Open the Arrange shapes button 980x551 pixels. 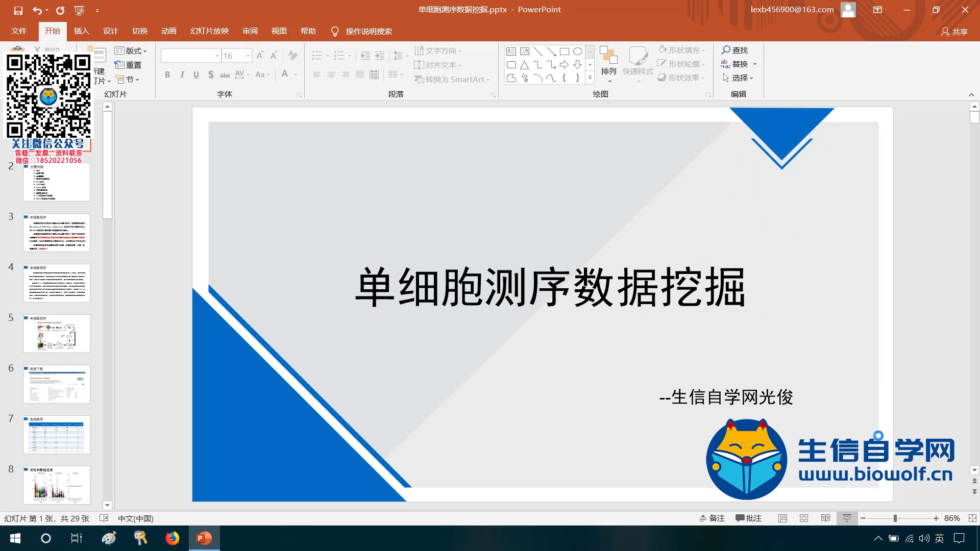pyautogui.click(x=608, y=64)
